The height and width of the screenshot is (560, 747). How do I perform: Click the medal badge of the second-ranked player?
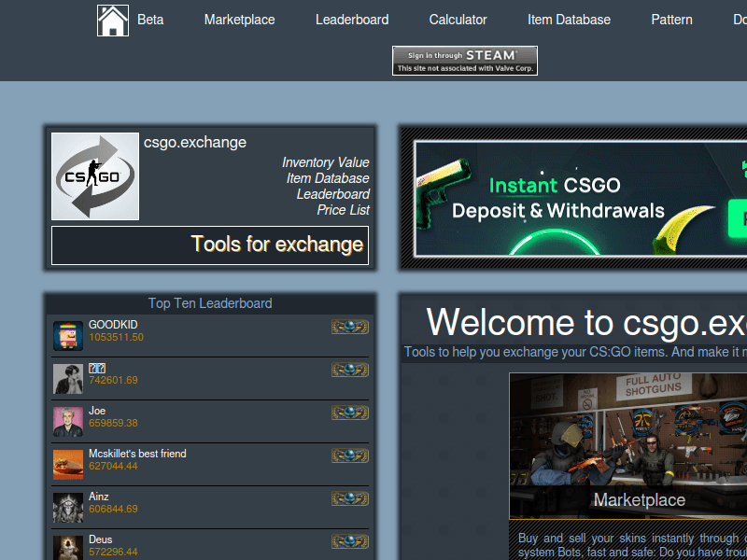click(349, 370)
